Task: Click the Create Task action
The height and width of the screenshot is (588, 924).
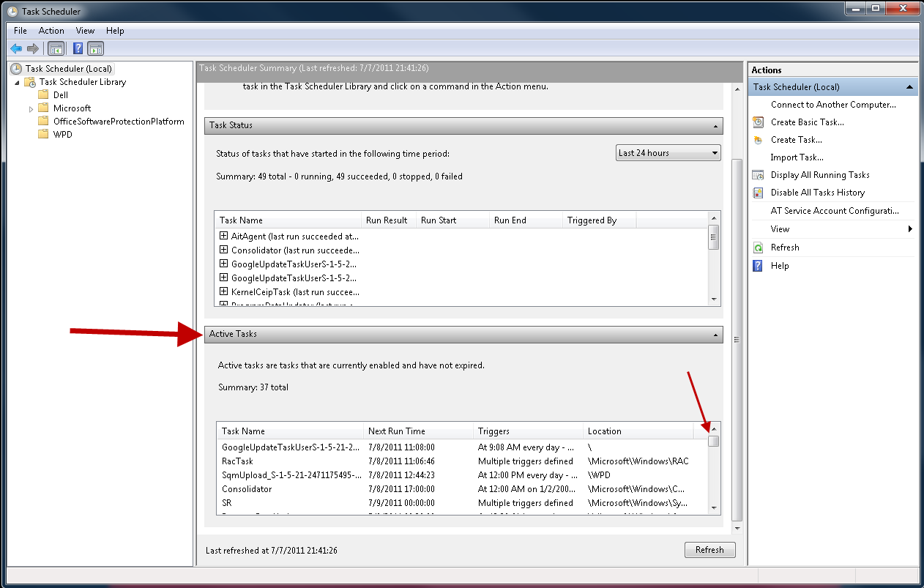Action: point(797,140)
